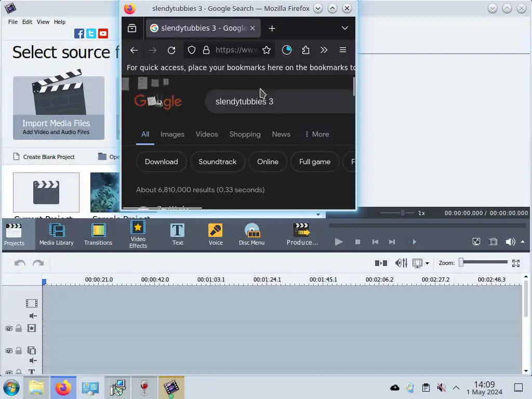Open the list all tabs dropdown
532x399 pixels.
click(345, 28)
